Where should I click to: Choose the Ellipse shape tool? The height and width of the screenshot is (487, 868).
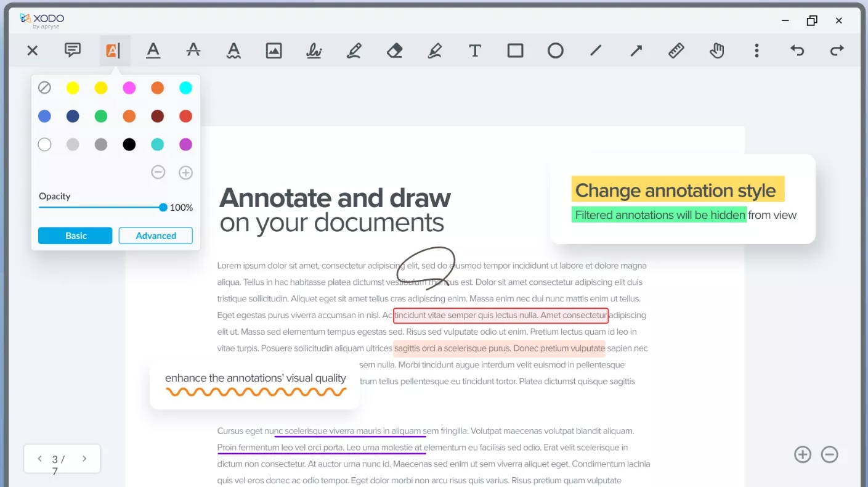click(x=555, y=51)
